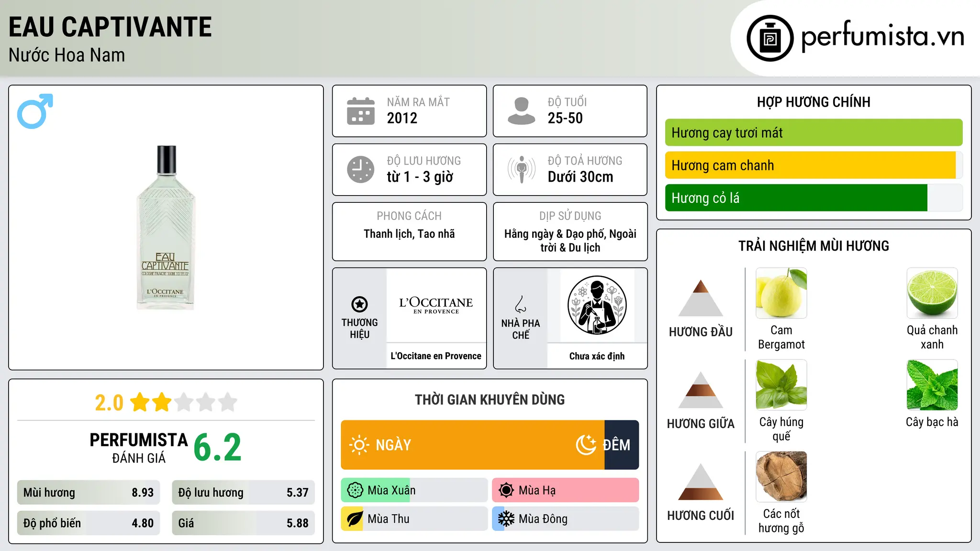980x551 pixels.
Task: Click the 2.0 star rating number
Action: coord(109,403)
